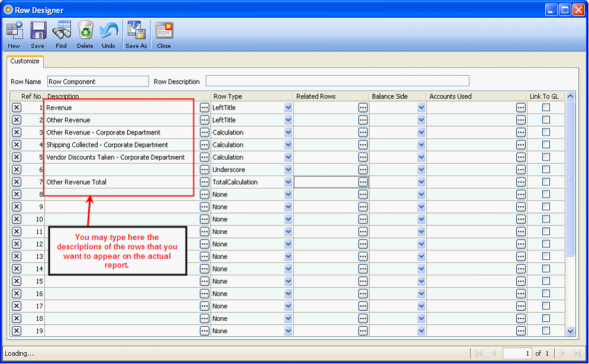Viewport: 589px width, 364px height.
Task: Expand Balance Side dropdown for row 16
Action: 421,294
